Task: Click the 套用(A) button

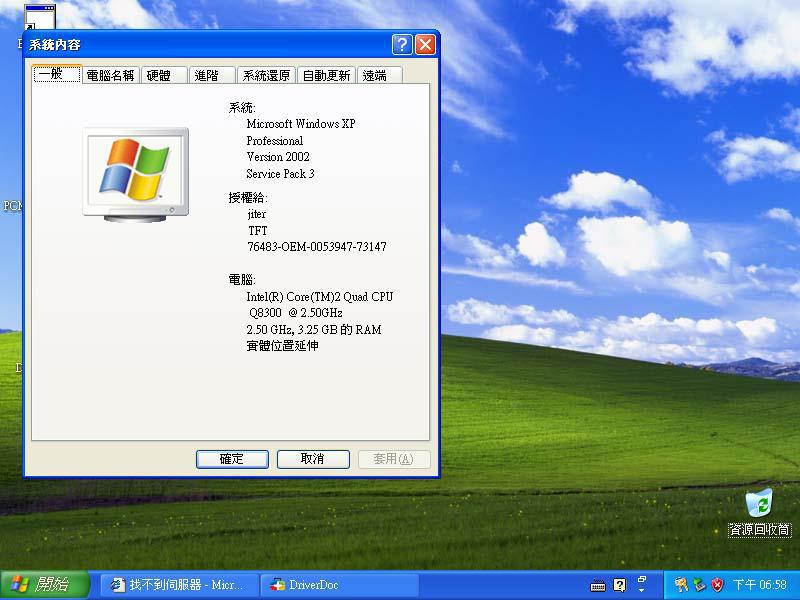Action: tap(394, 459)
